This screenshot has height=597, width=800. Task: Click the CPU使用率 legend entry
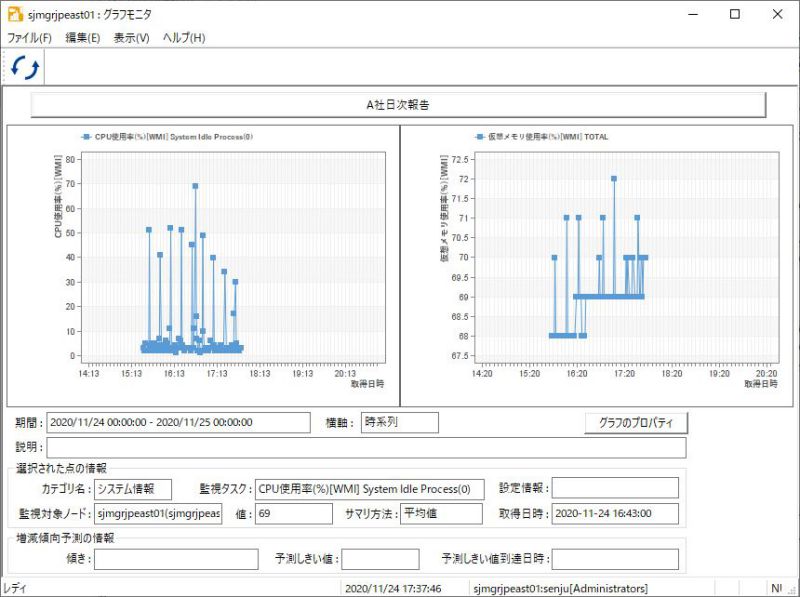tap(167, 137)
